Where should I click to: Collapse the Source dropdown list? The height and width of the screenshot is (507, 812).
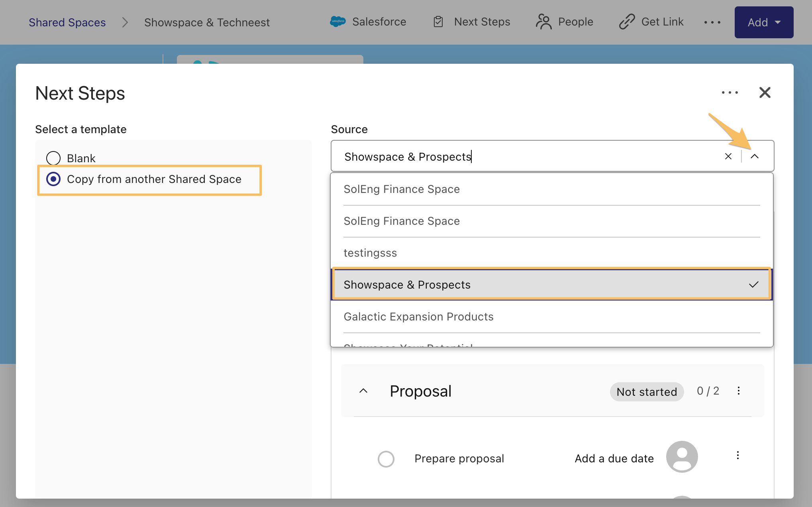pos(754,156)
